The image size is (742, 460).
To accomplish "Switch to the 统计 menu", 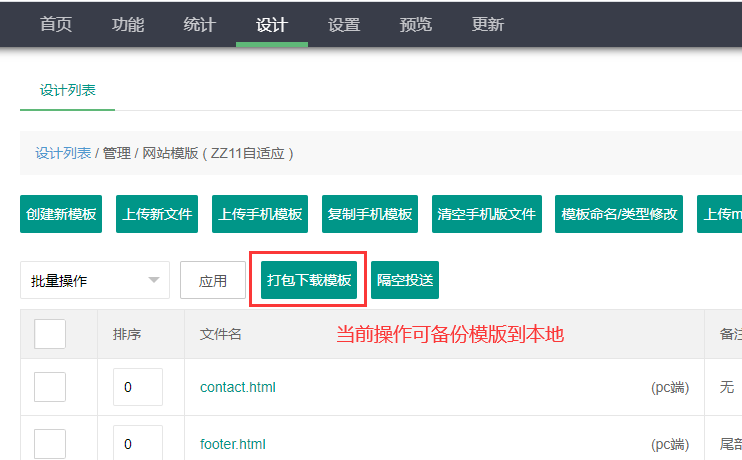I will (200, 24).
